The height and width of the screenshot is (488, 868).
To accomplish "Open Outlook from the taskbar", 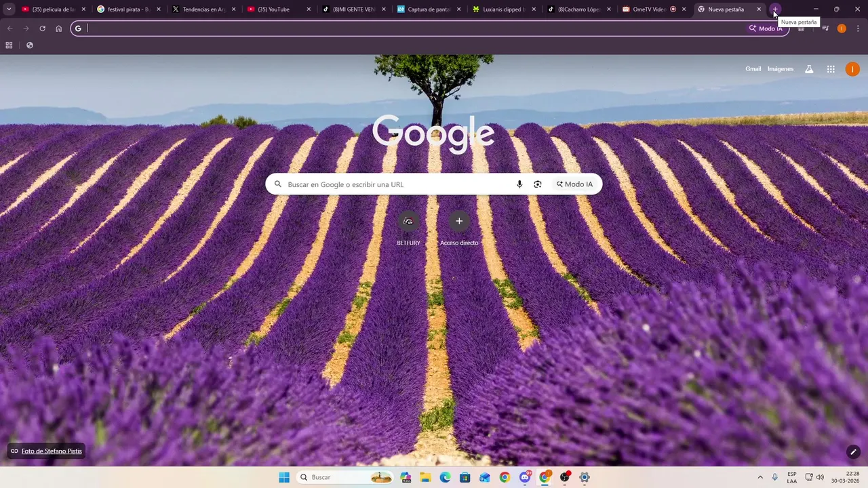I will click(x=484, y=477).
